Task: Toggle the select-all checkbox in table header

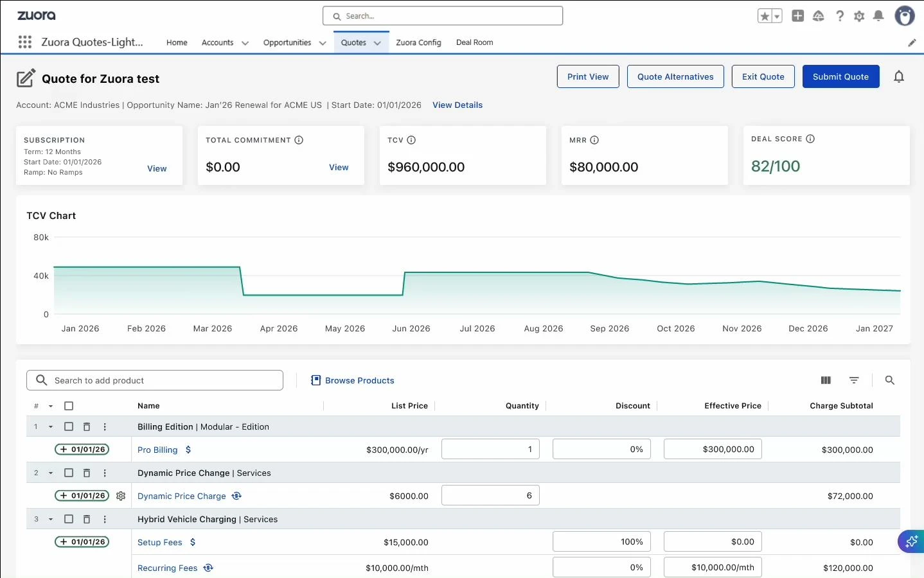Action: (x=69, y=406)
